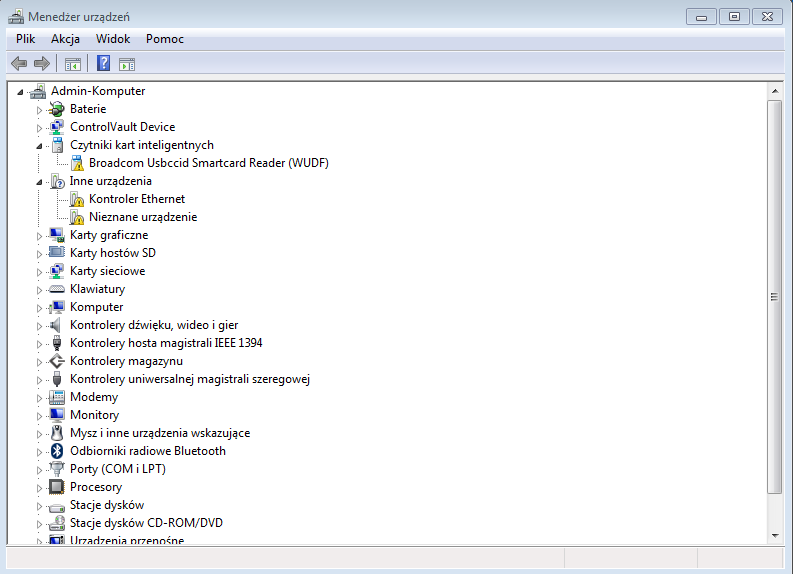Click the Baterie battery icon

57,109
